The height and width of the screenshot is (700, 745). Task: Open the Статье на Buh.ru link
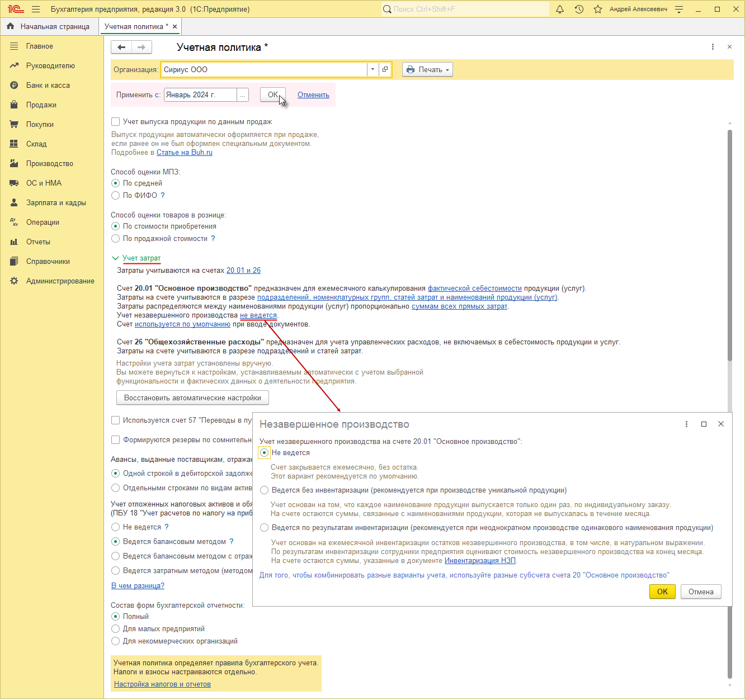[x=185, y=152]
